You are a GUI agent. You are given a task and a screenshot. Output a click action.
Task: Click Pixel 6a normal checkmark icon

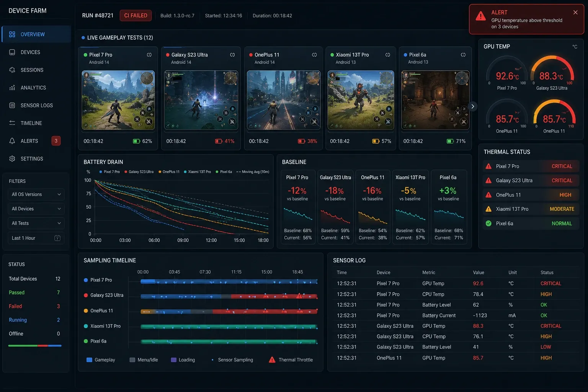coord(488,224)
